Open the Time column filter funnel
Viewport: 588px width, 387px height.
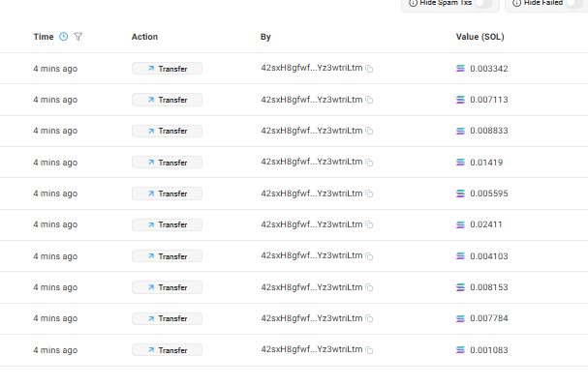78,37
